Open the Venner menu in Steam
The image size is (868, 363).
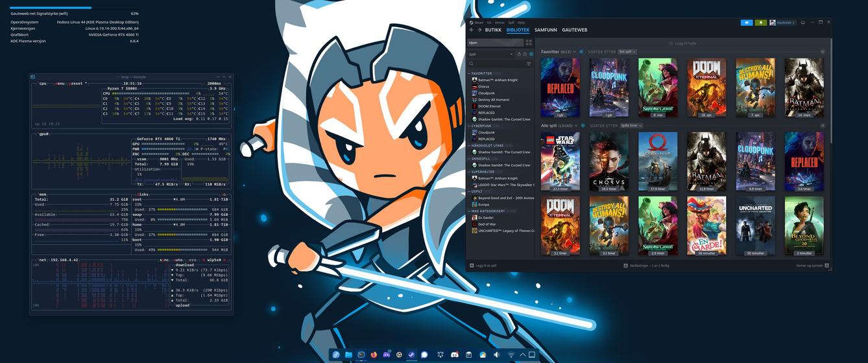500,22
